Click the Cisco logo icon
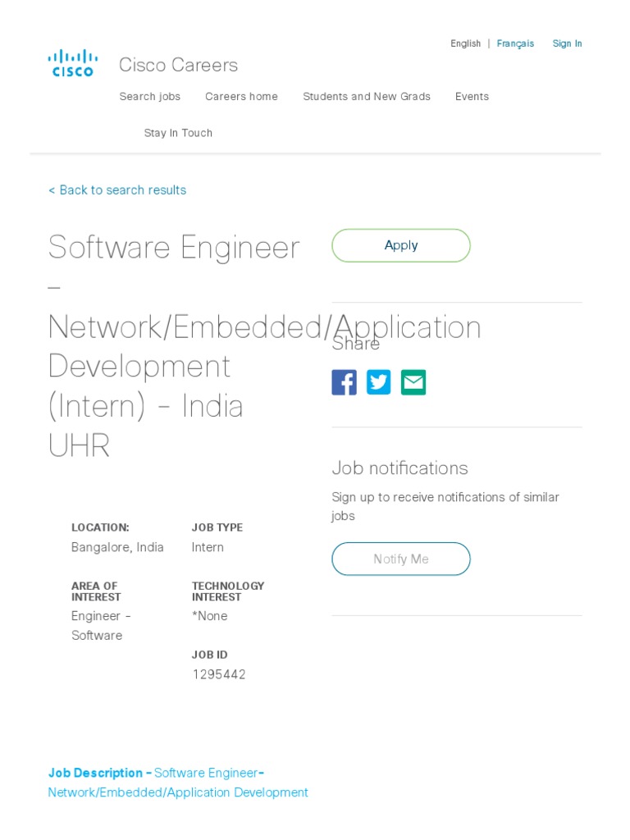The width and height of the screenshot is (630, 840). coord(73,63)
